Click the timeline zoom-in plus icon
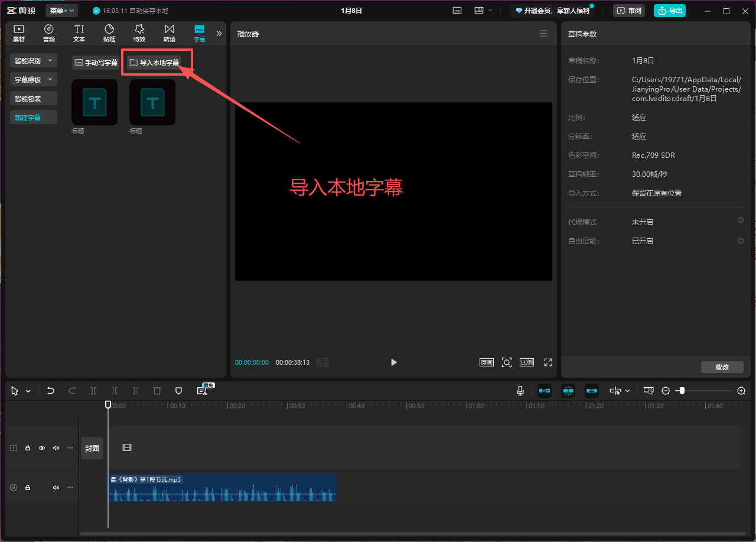756x542 pixels. click(741, 391)
